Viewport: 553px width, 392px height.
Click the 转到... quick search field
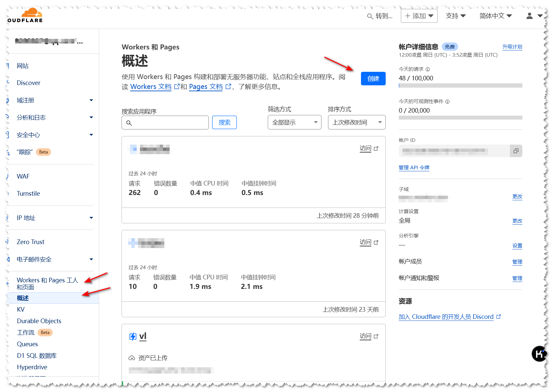(x=380, y=16)
